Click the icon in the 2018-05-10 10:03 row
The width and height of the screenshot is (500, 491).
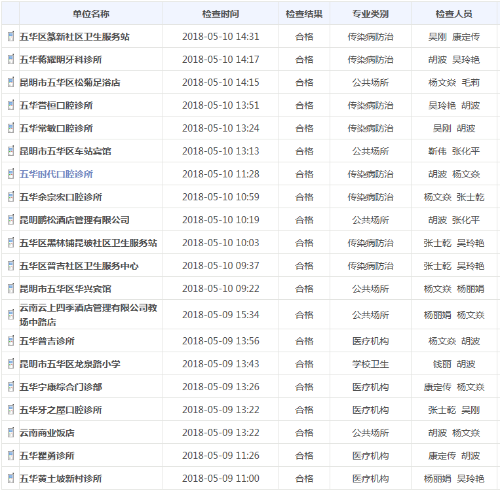click(11, 243)
